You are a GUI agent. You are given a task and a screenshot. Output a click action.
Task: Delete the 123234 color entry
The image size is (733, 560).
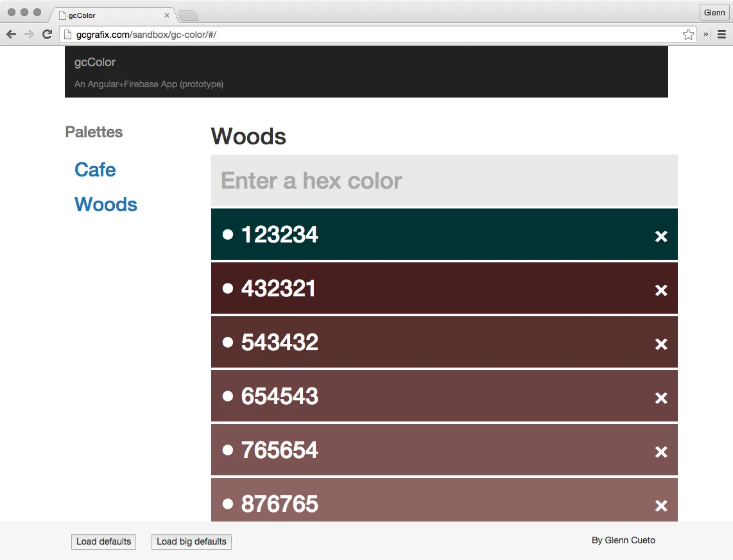pos(661,237)
